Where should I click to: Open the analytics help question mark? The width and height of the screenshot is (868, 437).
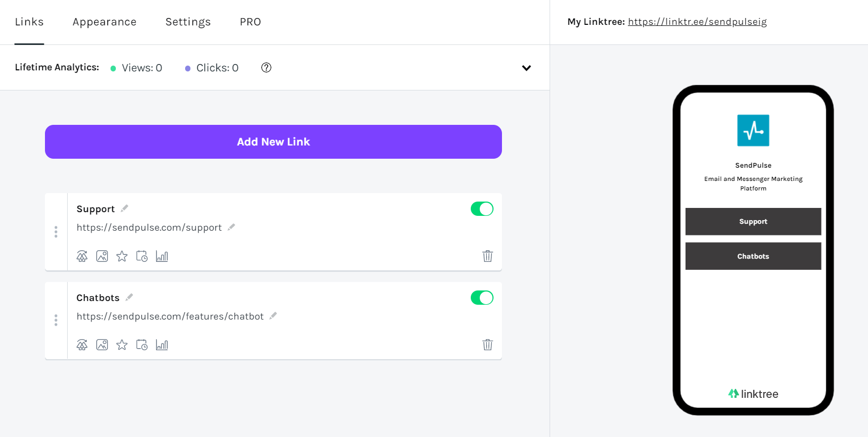(266, 68)
